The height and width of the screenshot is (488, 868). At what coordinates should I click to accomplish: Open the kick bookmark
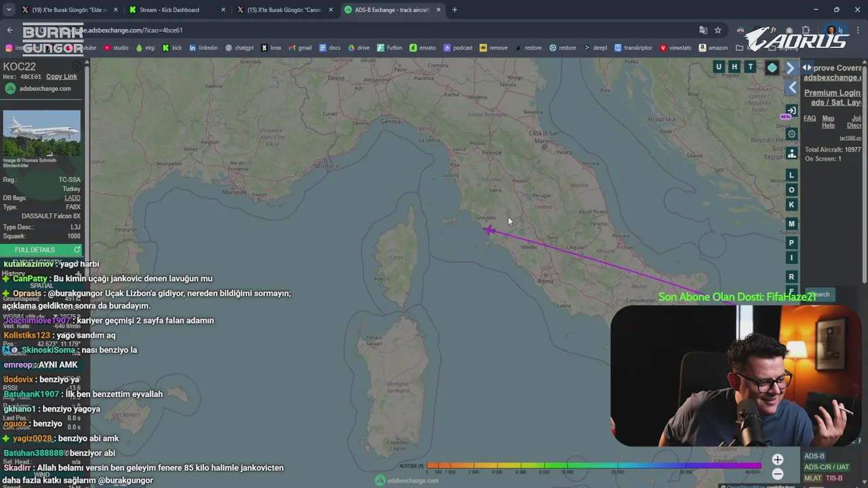coord(172,47)
